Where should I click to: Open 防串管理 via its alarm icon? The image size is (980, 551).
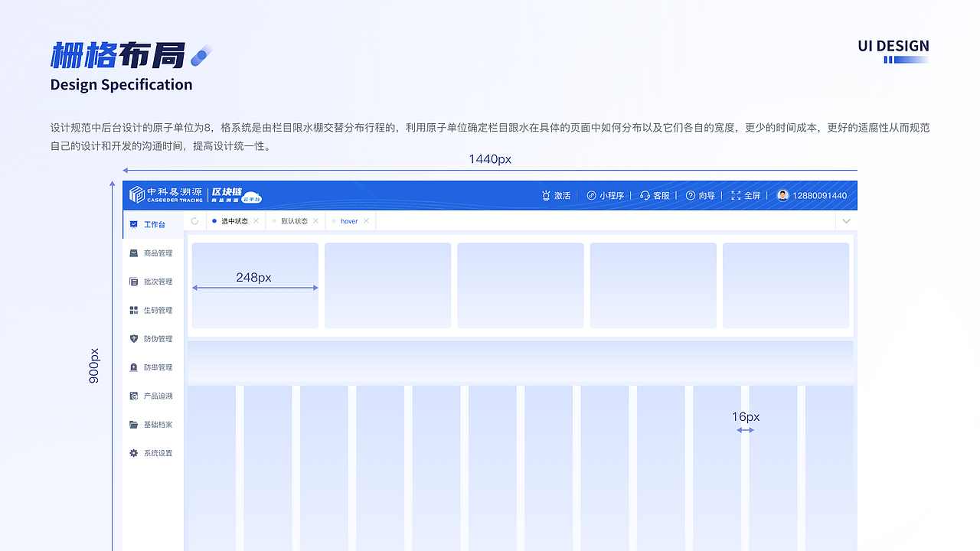coord(134,367)
